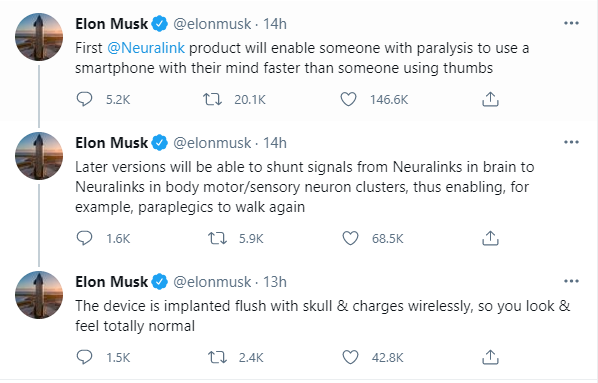Share the implanted flush with skull tweet
The image size is (598, 383).
[490, 357]
